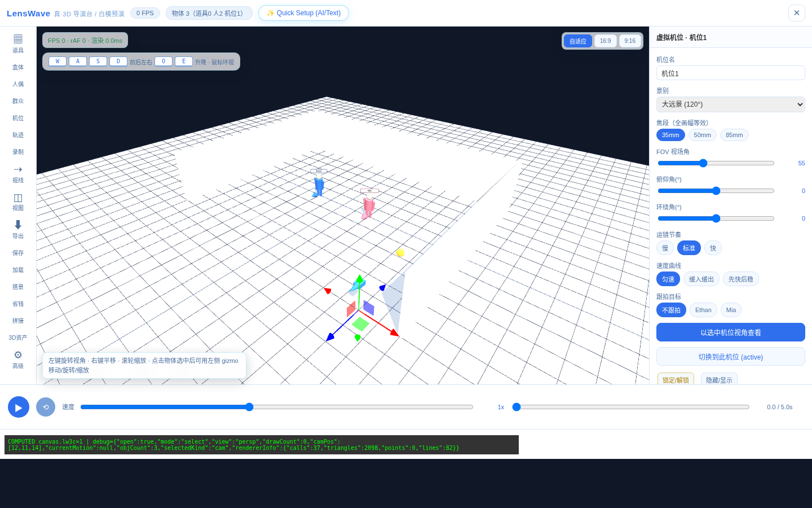The height and width of the screenshot is (508, 812).
Task: Switch viewport aspect to 9:16
Action: (630, 41)
